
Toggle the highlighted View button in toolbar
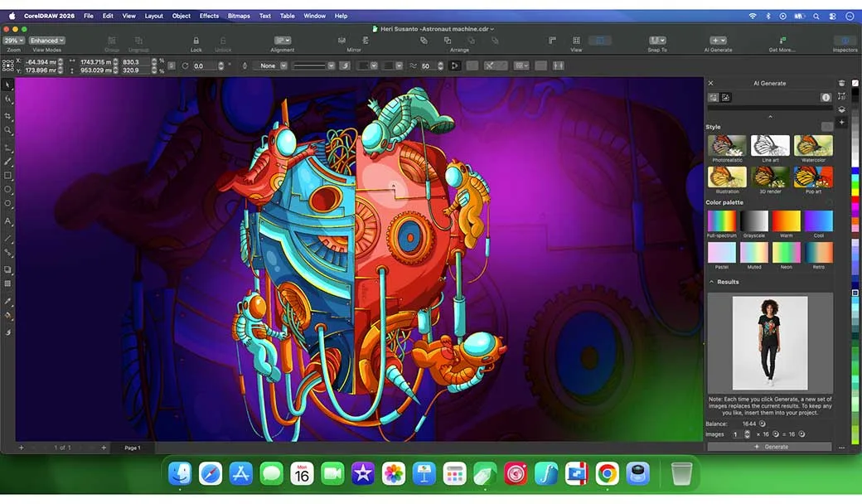(x=599, y=40)
